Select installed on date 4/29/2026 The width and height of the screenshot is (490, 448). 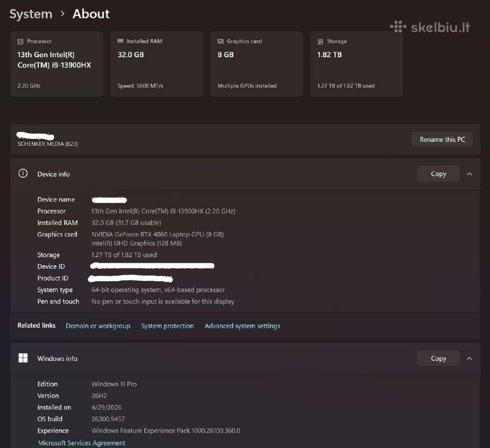pos(106,407)
